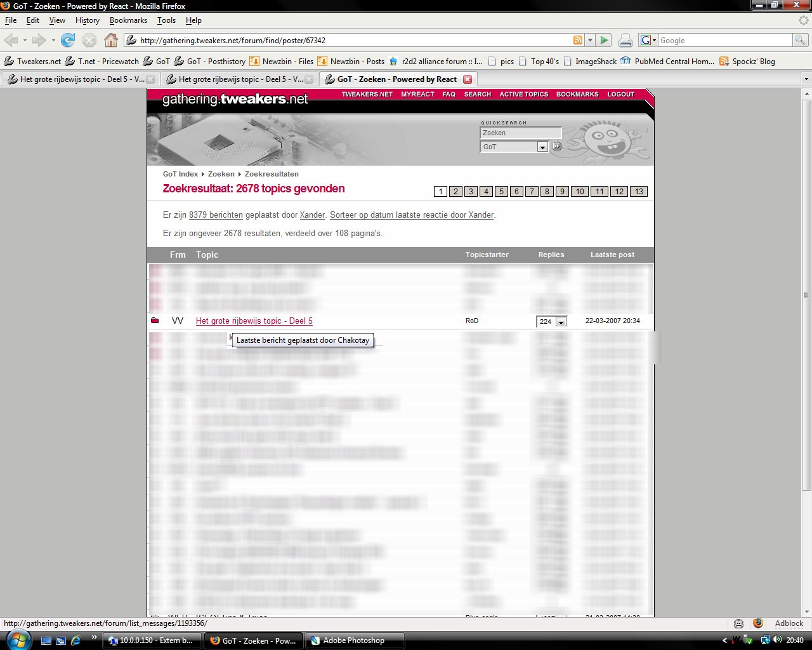Viewport: 812px width, 650px height.
Task: Open the Newzbin - Posts feed bookmark
Action: (351, 62)
